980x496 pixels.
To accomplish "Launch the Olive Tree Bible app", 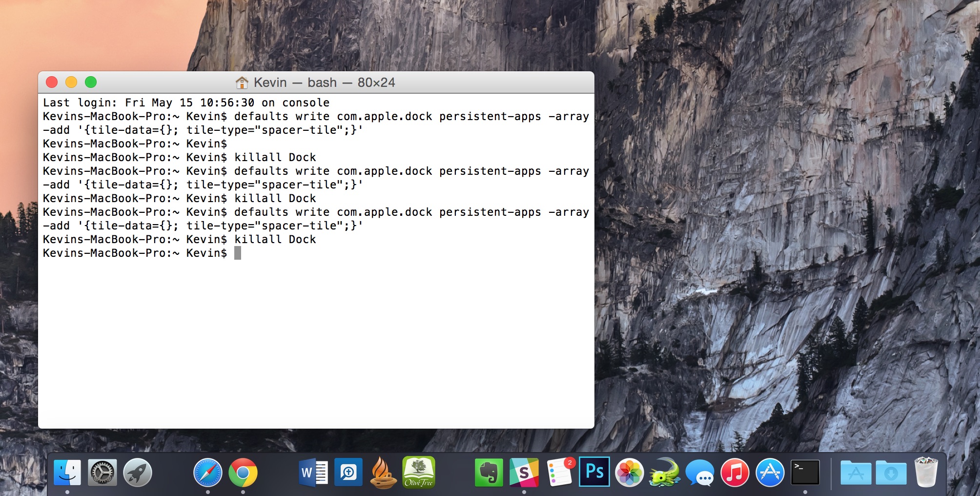I will [418, 473].
